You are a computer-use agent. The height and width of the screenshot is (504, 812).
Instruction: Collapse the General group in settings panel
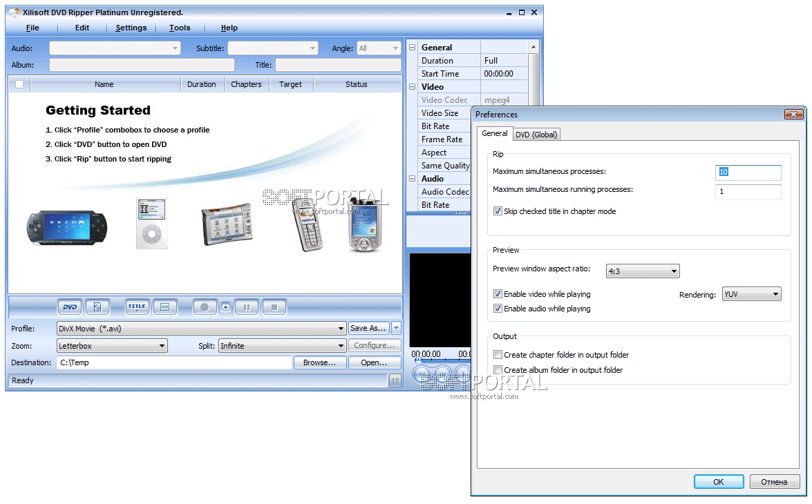pos(412,47)
